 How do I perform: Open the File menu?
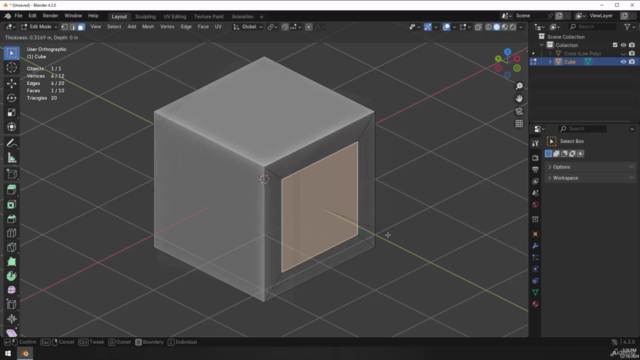18,16
